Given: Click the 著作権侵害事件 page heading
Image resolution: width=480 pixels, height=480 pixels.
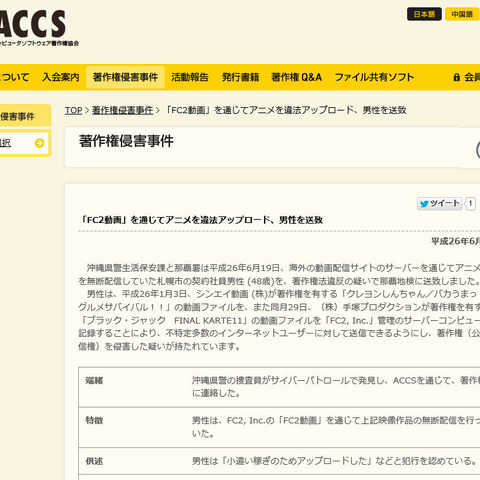Looking at the screenshot, I should (x=126, y=141).
